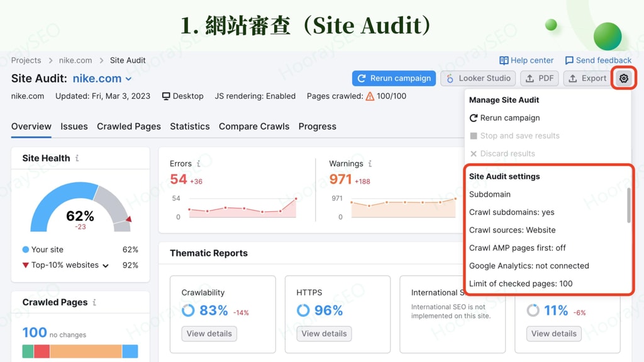Click the Send feedback icon
Viewport: 644px width, 362px height.
[569, 60]
